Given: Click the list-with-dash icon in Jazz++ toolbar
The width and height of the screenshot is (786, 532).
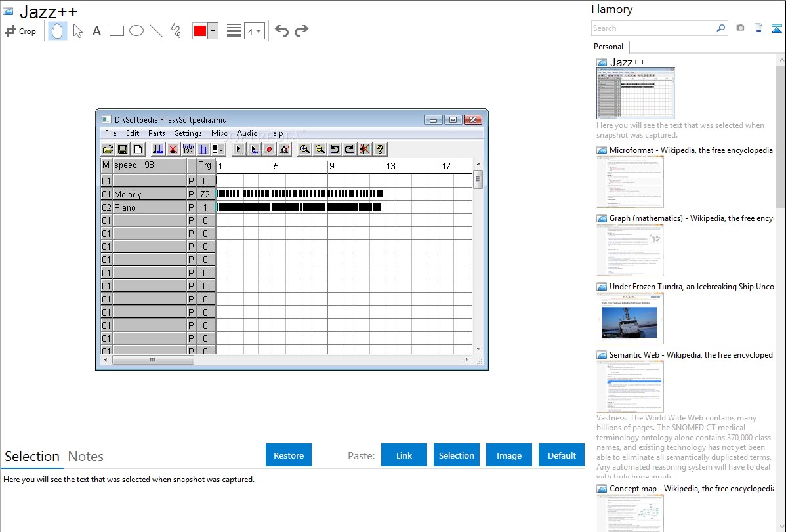Looking at the screenshot, I should [218, 150].
